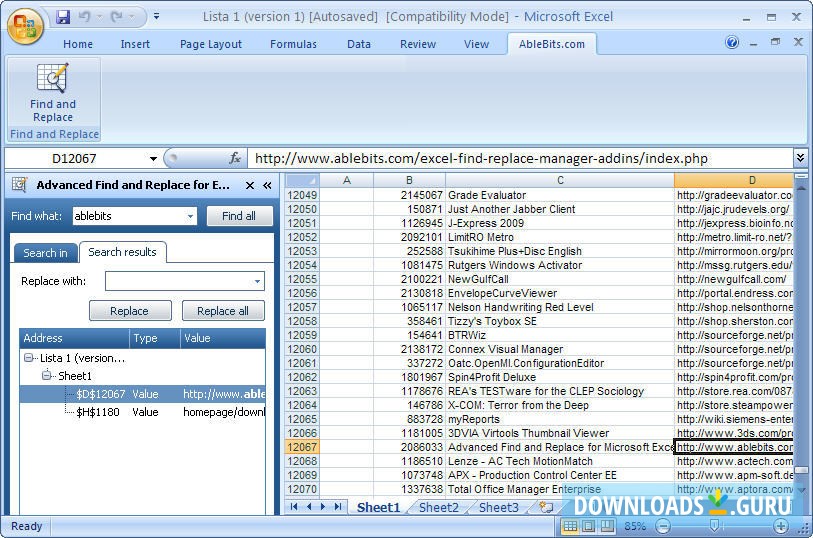The width and height of the screenshot is (813, 538).
Task: Click the zoom slider handle
Action: [714, 527]
